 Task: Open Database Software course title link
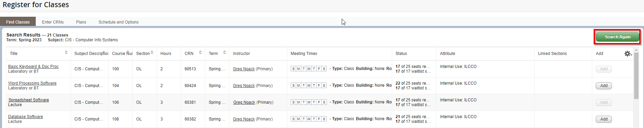pyautogui.click(x=26, y=117)
